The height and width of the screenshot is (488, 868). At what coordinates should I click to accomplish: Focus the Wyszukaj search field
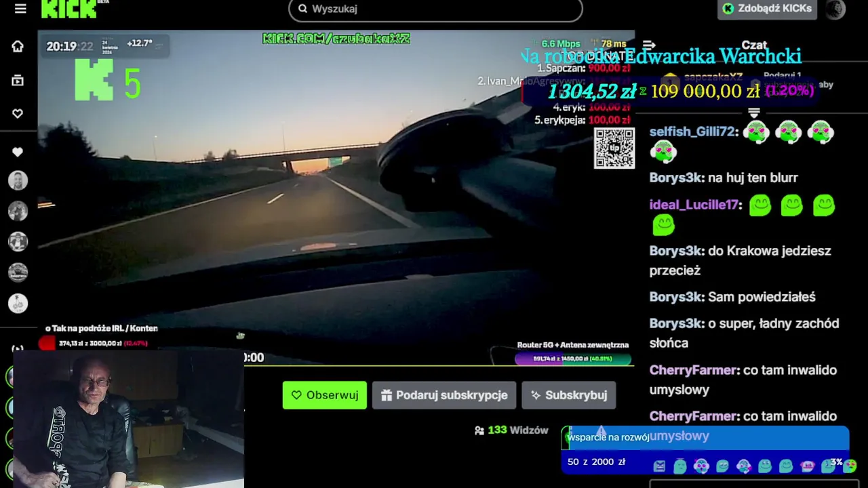pyautogui.click(x=435, y=9)
